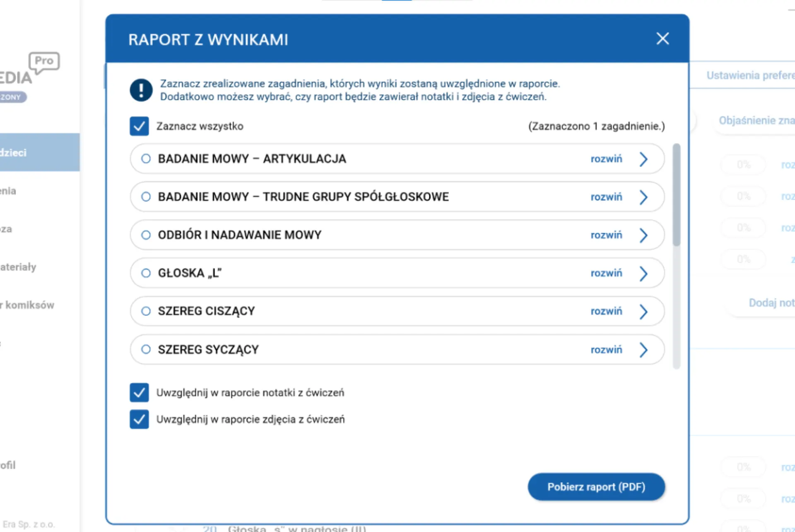
Task: Expand Szereg syczący via rozwiń
Action: click(606, 350)
